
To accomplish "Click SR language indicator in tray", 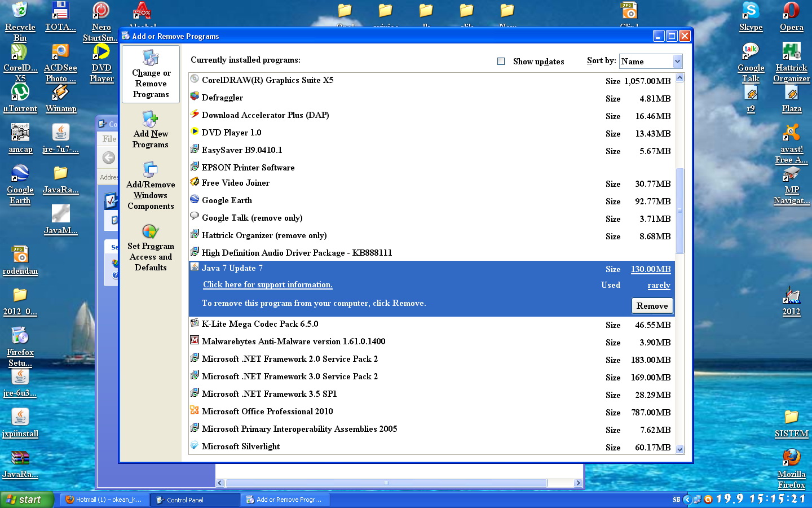I will [676, 500].
